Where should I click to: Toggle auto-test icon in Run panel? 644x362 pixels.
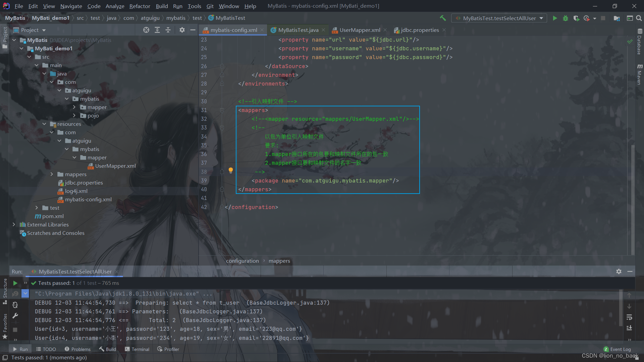[x=15, y=305]
